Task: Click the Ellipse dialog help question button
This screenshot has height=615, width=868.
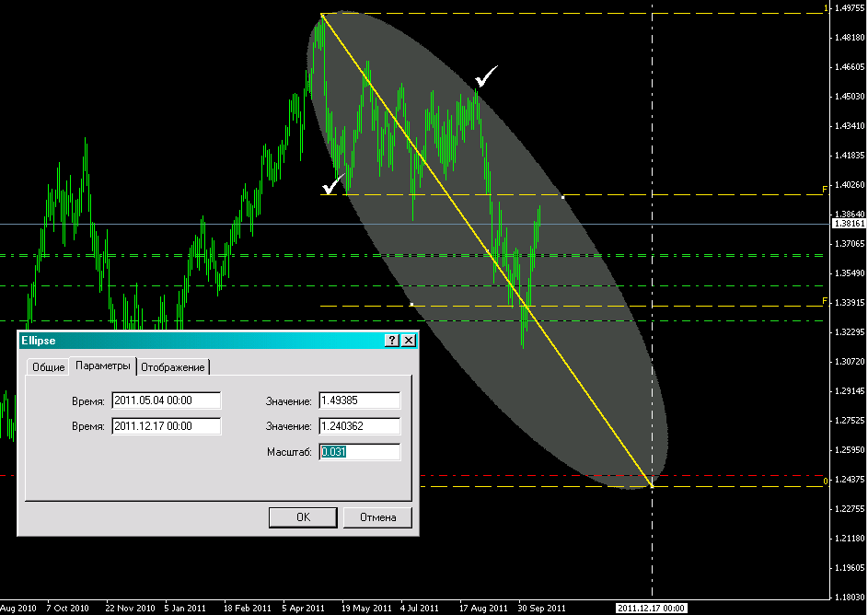Action: pyautogui.click(x=391, y=340)
